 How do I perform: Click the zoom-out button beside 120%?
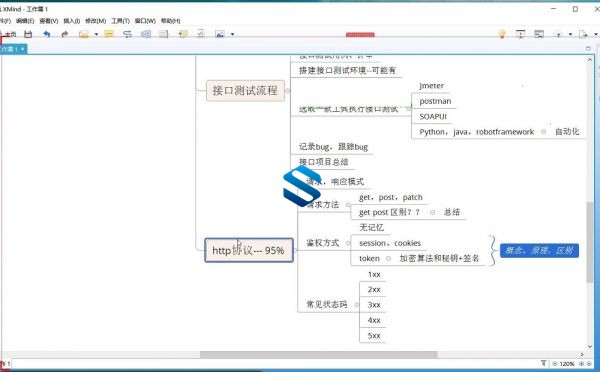tap(554, 364)
